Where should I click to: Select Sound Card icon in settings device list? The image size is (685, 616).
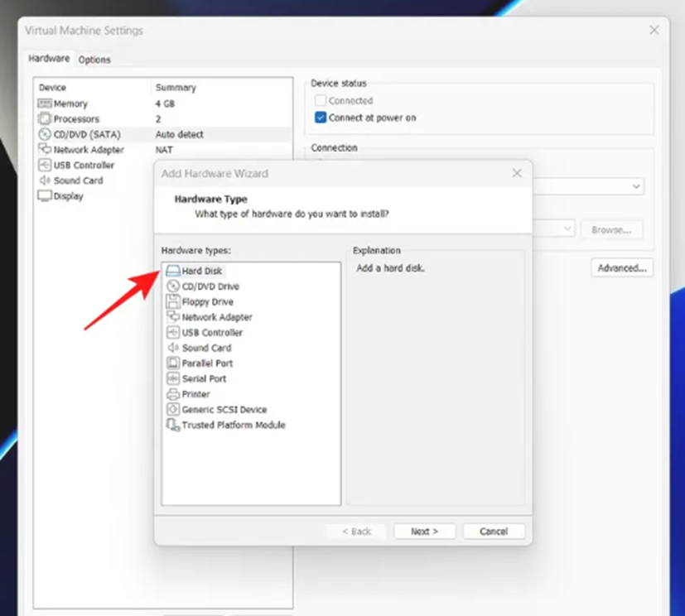(x=45, y=180)
